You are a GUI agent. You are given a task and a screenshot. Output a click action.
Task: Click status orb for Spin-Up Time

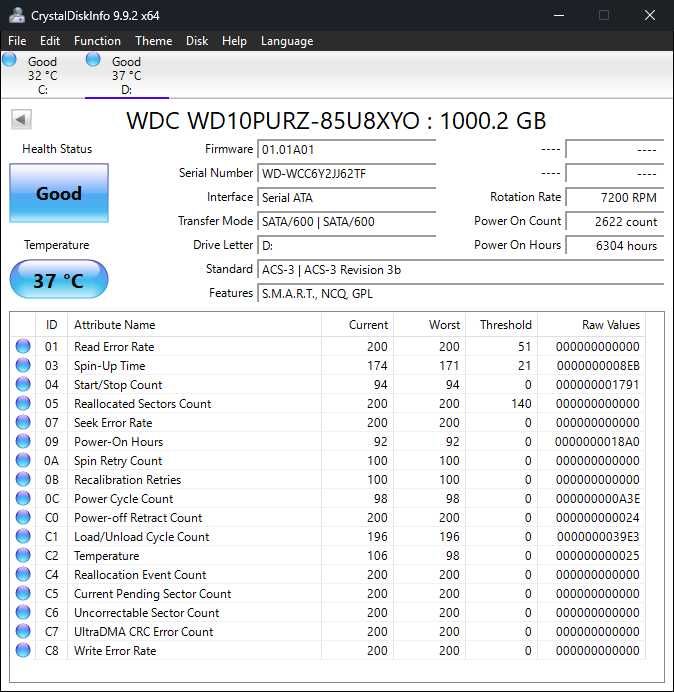[23, 365]
